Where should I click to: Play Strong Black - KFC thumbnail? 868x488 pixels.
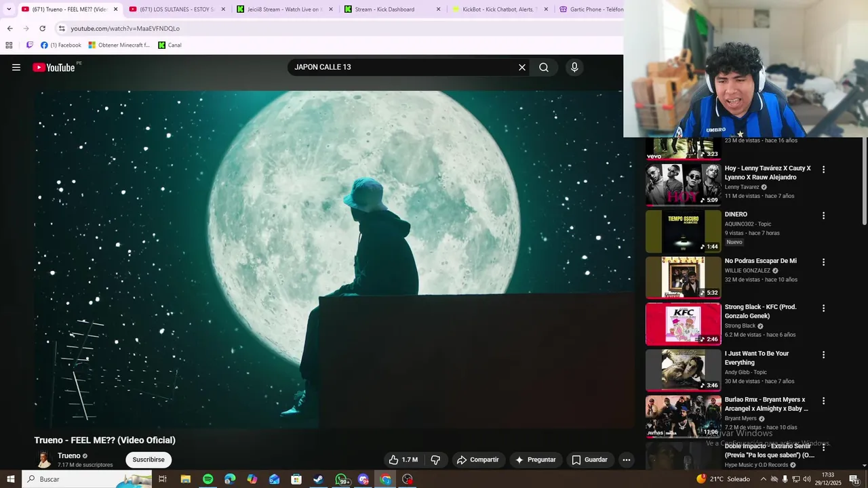pos(683,324)
